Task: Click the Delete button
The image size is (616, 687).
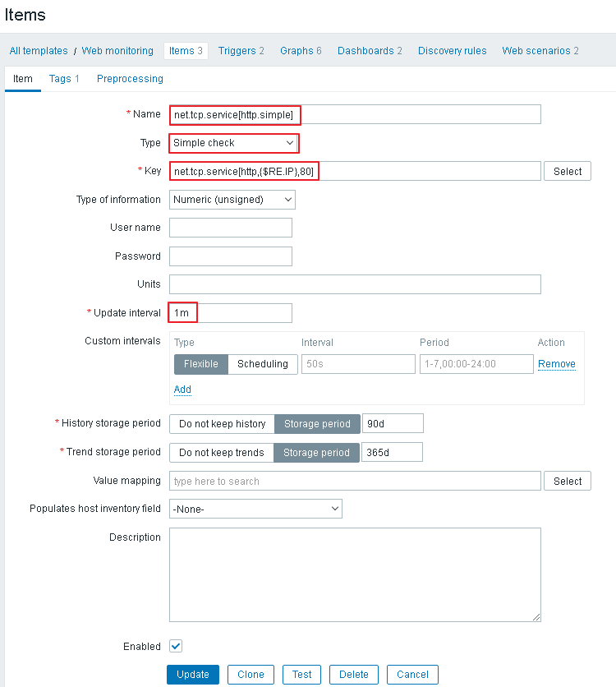Action: (x=354, y=675)
